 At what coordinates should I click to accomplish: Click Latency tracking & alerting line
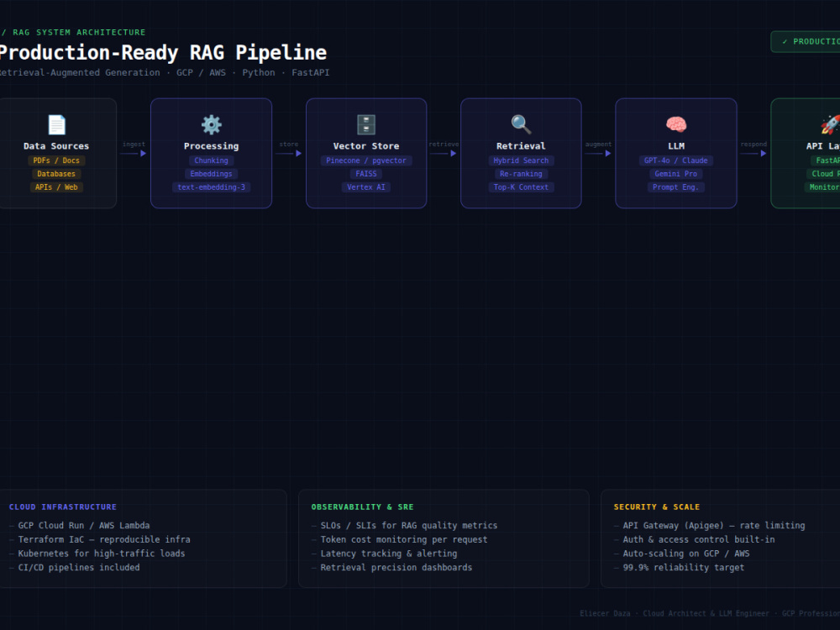pyautogui.click(x=389, y=554)
